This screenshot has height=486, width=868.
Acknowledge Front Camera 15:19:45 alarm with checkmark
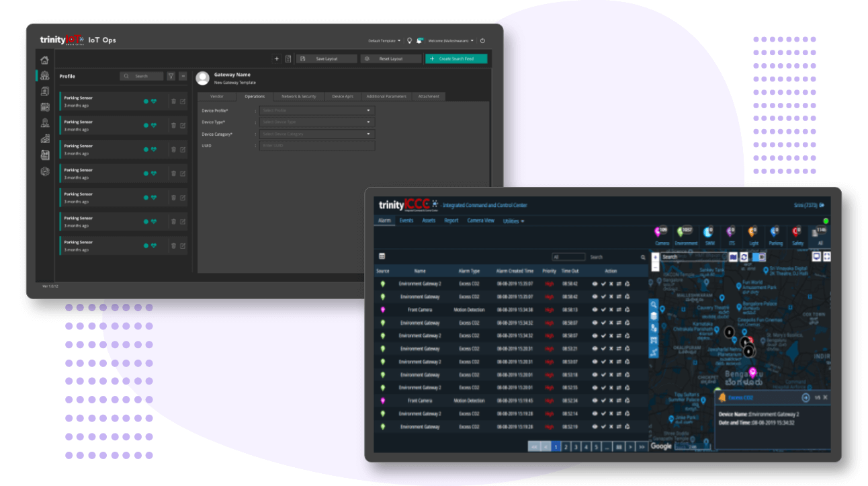[x=603, y=401]
